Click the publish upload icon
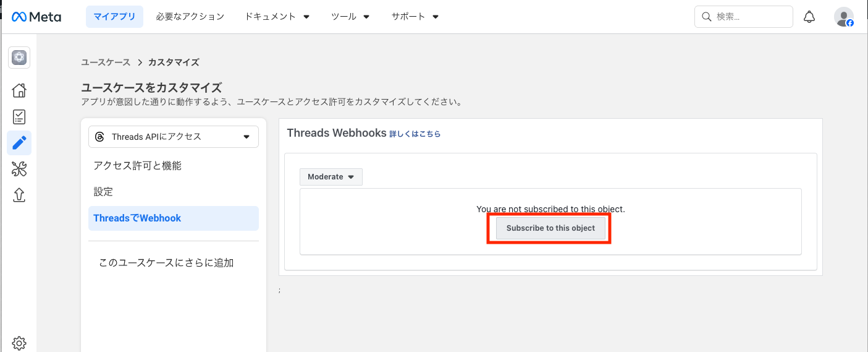The image size is (868, 352). 19,195
